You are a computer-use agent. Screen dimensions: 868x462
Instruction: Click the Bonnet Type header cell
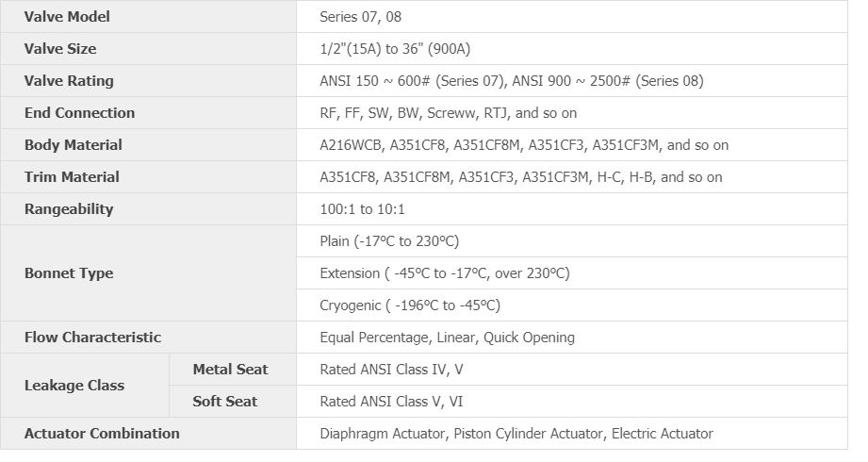pyautogui.click(x=69, y=273)
